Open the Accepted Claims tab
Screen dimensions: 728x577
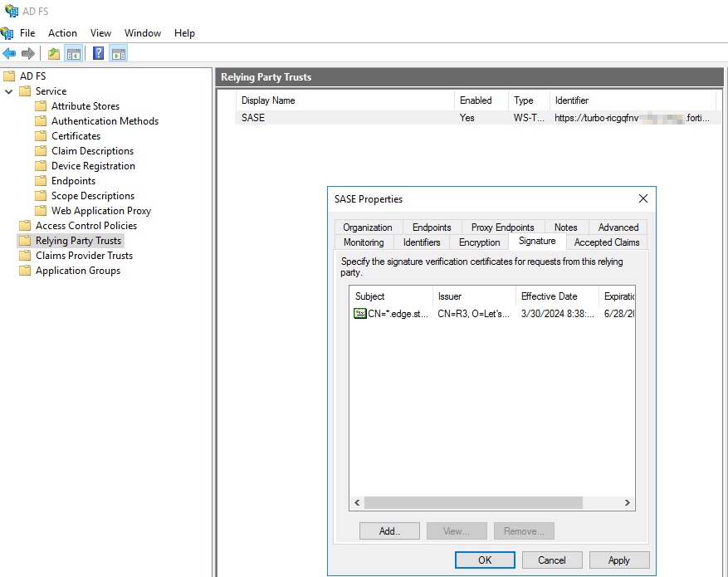click(606, 242)
